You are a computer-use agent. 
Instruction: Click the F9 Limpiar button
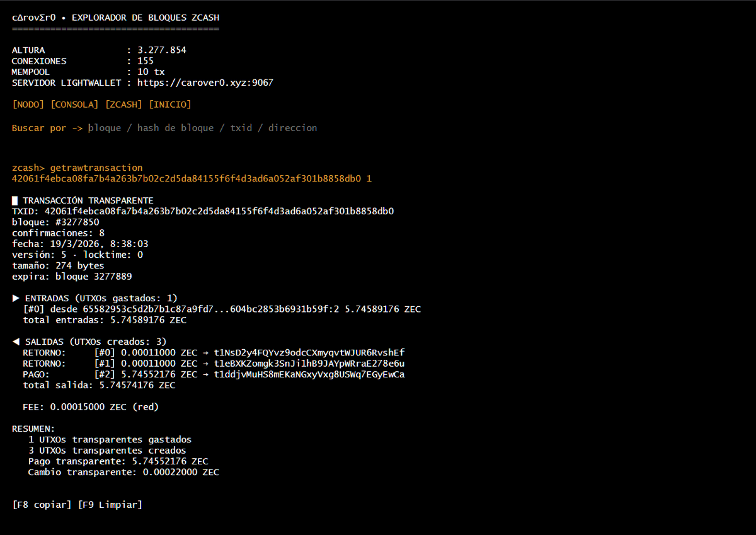click(110, 505)
